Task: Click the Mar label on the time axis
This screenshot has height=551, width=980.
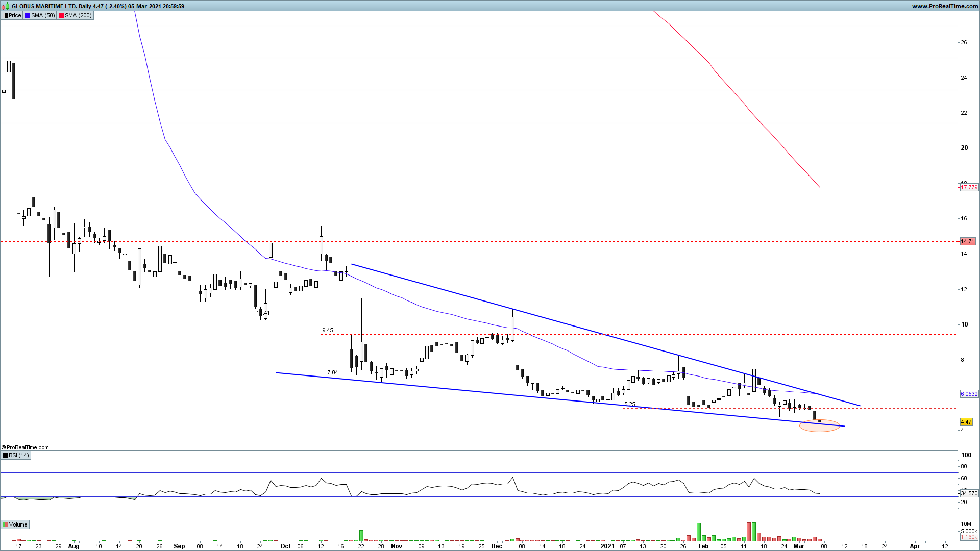Action: tap(799, 546)
